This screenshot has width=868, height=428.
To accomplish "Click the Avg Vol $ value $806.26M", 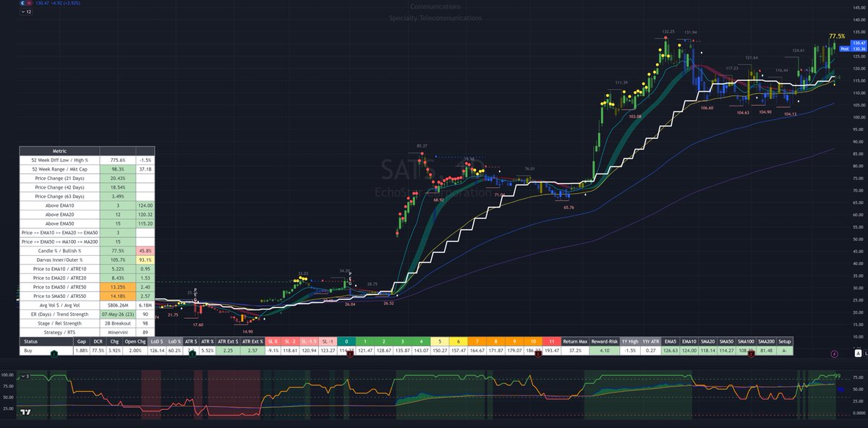I will click(x=117, y=305).
